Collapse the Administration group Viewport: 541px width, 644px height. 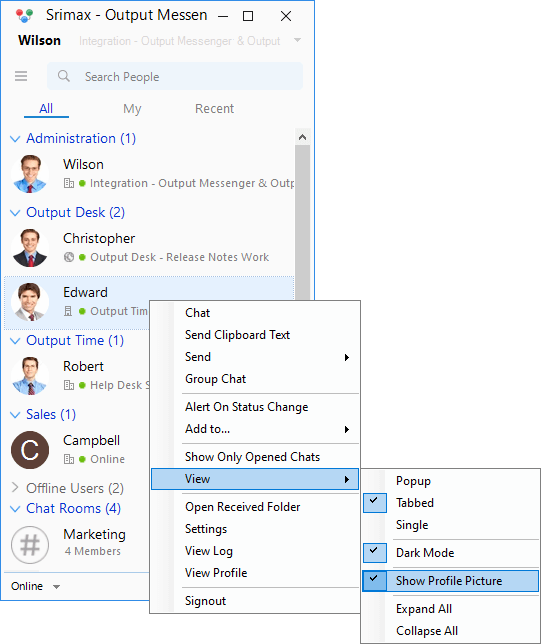(x=15, y=139)
